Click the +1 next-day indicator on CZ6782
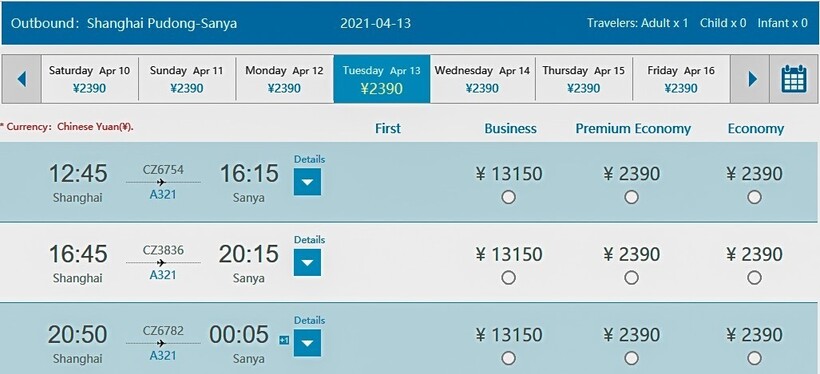The height and width of the screenshot is (374, 820). click(x=284, y=341)
